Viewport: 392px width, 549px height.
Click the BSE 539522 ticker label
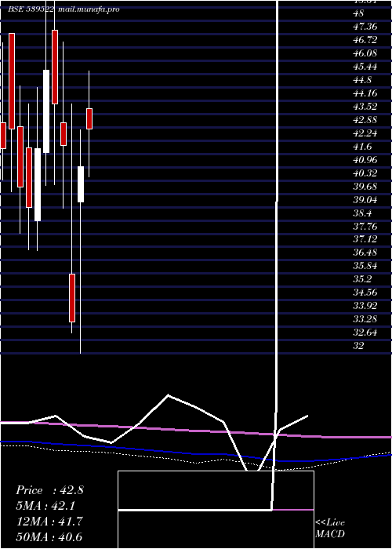(31, 9)
